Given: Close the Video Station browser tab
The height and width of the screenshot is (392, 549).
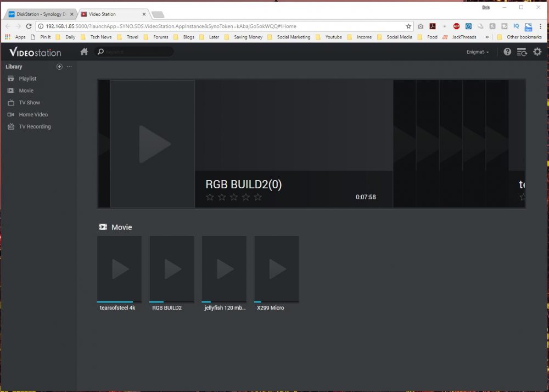Looking at the screenshot, I should pos(144,14).
